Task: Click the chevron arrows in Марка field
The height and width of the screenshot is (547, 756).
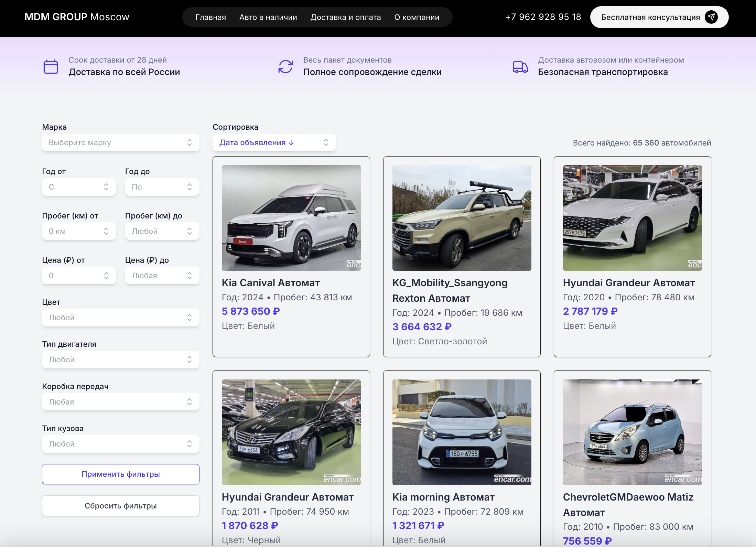Action: [x=190, y=142]
